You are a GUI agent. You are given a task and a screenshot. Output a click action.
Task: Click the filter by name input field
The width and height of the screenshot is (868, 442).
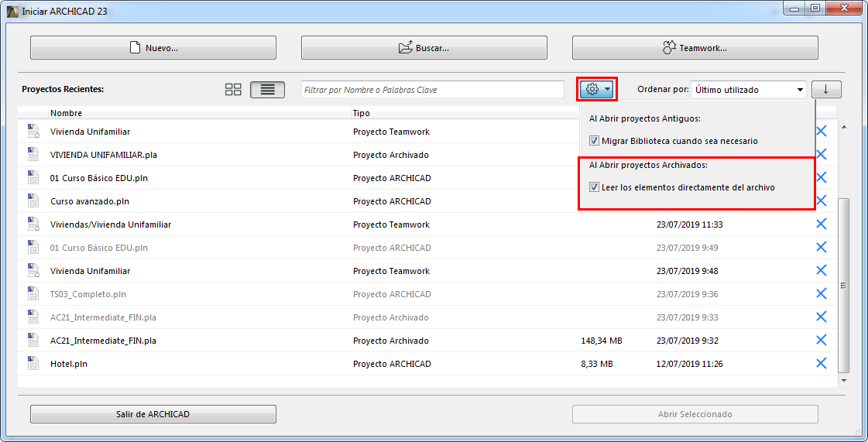click(432, 89)
